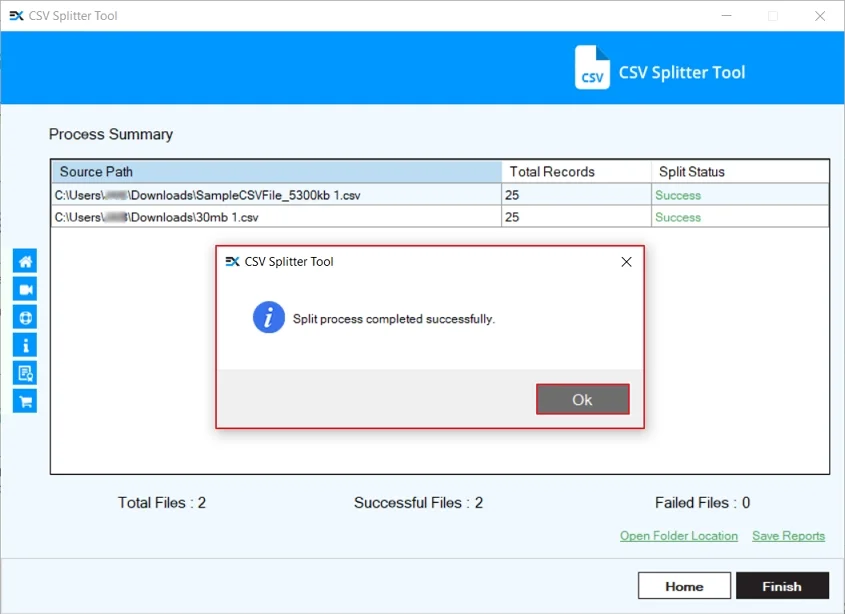This screenshot has width=845, height=614.
Task: Click the Split Status column header
Action: click(739, 172)
